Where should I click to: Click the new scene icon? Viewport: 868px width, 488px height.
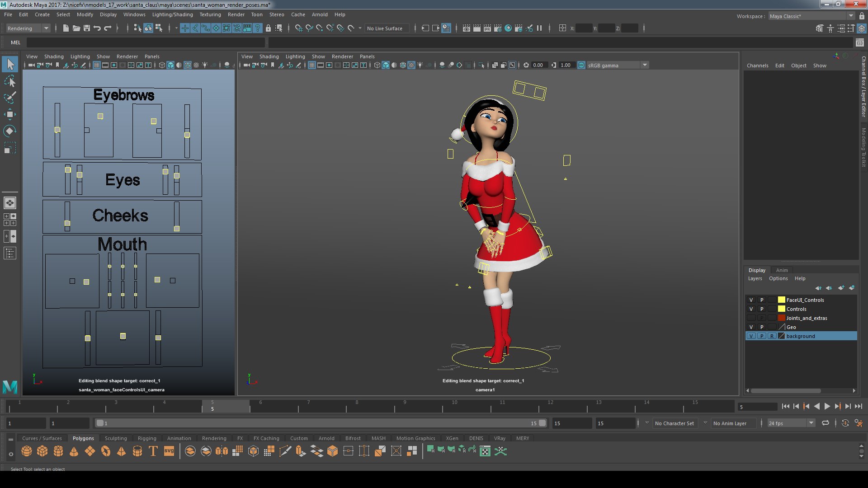pyautogui.click(x=66, y=28)
